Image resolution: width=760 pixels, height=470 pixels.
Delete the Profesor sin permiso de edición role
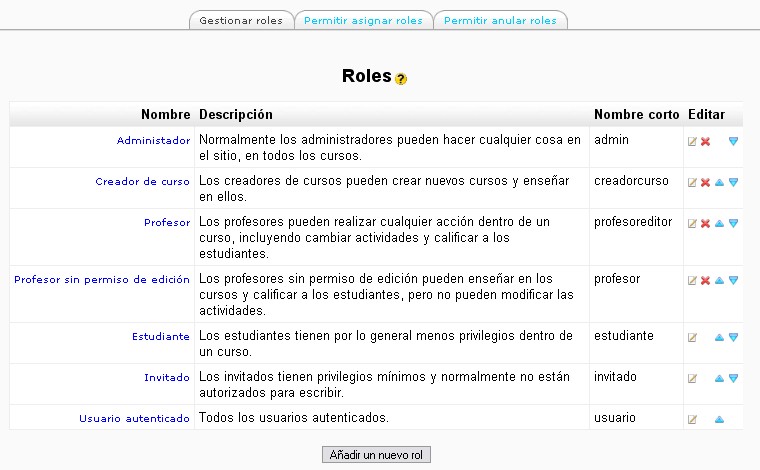tap(705, 281)
